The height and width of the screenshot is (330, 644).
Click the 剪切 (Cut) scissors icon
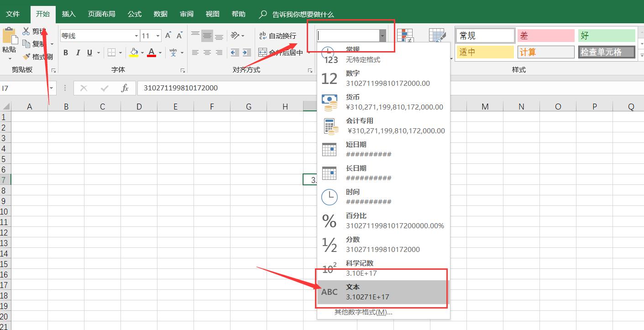[26, 30]
